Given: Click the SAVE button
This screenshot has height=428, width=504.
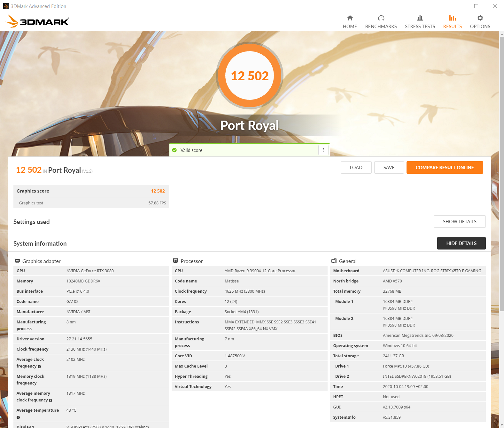Looking at the screenshot, I should (389, 167).
